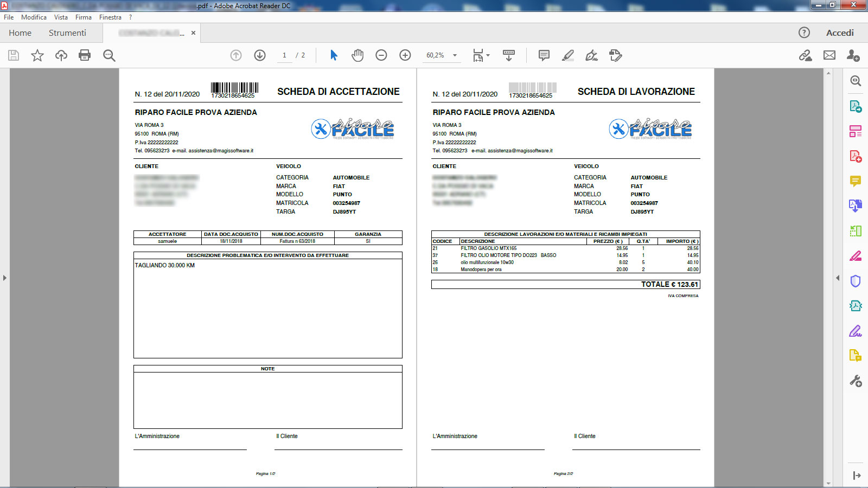
Task: Open the Help question mark
Action: (x=805, y=33)
